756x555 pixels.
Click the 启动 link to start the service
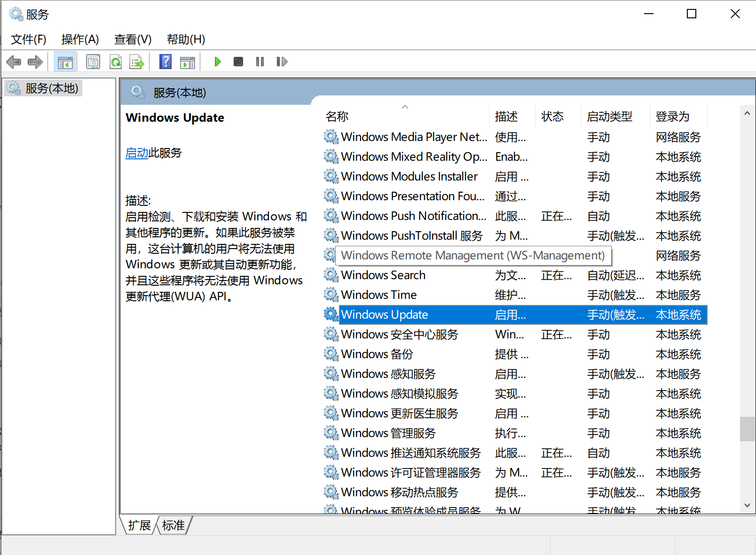click(x=137, y=153)
